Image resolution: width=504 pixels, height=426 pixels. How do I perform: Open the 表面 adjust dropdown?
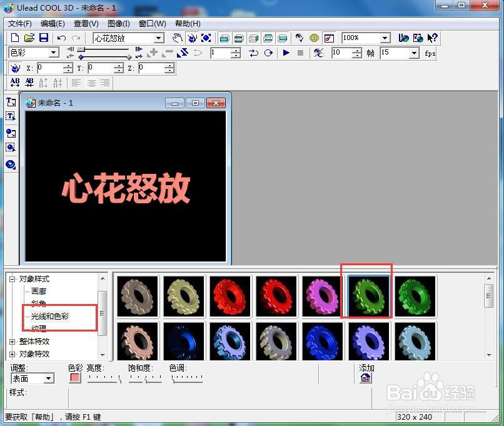point(49,378)
